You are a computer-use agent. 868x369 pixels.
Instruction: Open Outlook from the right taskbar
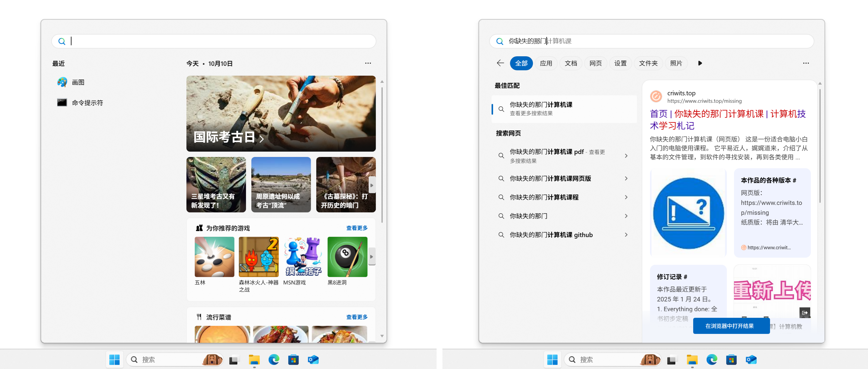pyautogui.click(x=751, y=360)
